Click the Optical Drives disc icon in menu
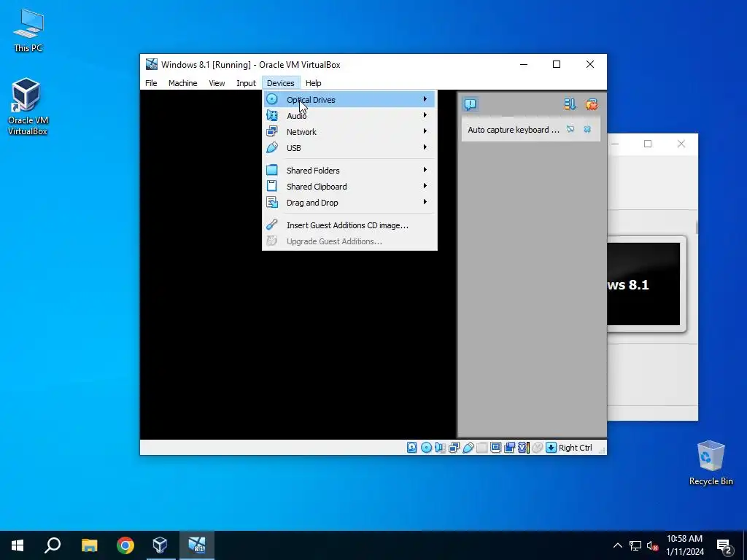Image resolution: width=747 pixels, height=560 pixels. (272, 99)
